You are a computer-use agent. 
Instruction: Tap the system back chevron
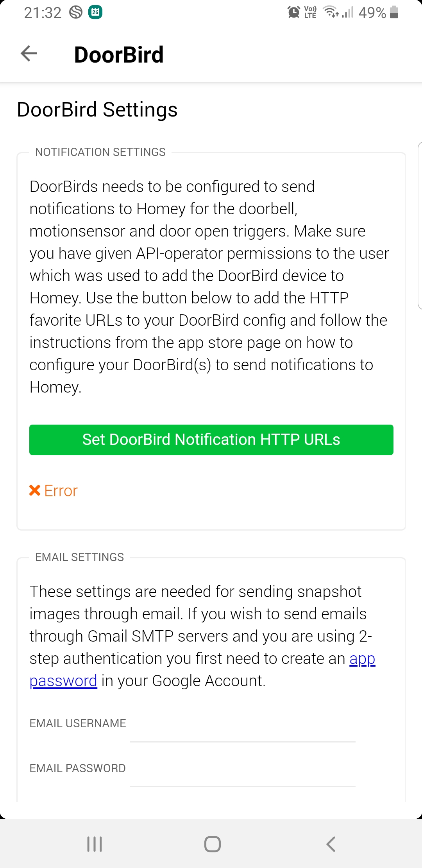331,844
